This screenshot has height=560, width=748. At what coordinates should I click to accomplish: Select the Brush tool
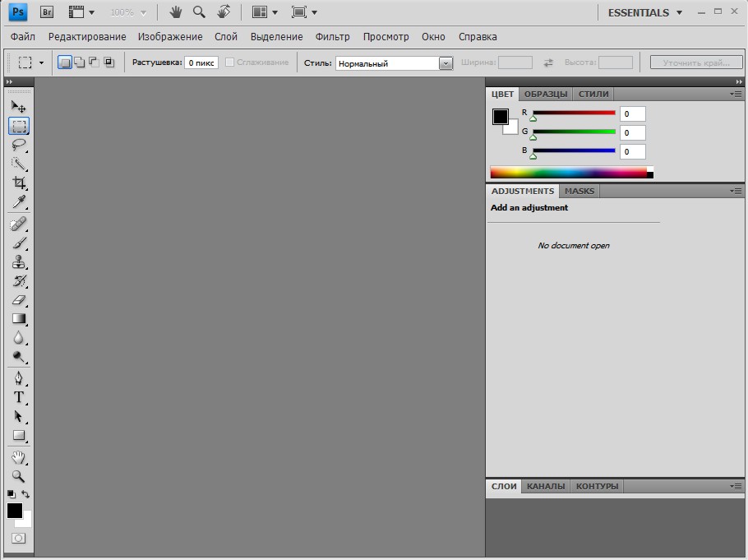point(19,243)
